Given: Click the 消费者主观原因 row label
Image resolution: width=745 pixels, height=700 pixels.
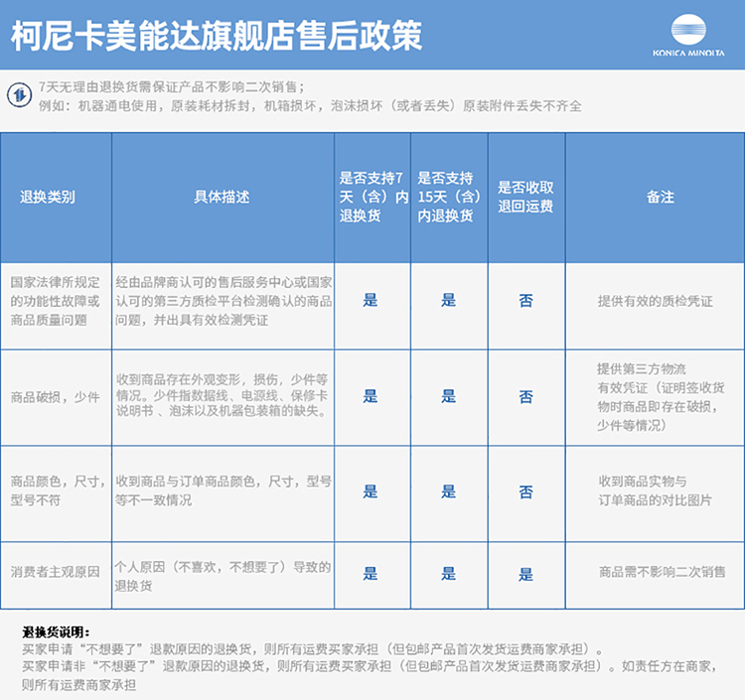Looking at the screenshot, I should click(x=55, y=572).
